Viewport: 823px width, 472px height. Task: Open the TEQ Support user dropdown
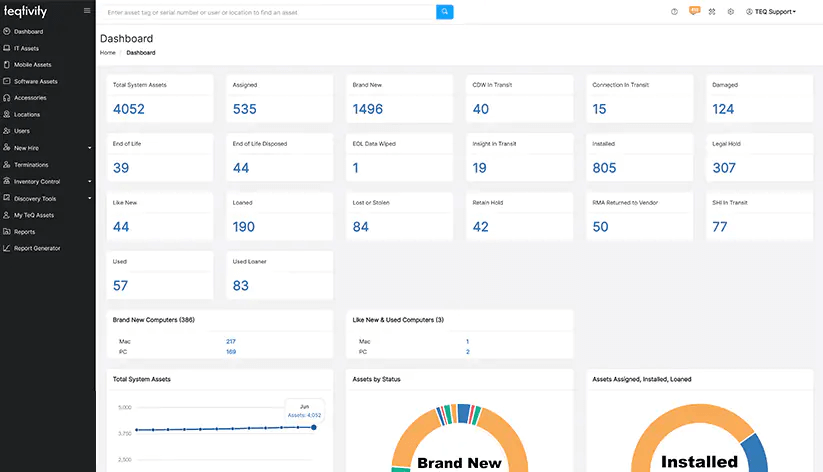point(771,12)
